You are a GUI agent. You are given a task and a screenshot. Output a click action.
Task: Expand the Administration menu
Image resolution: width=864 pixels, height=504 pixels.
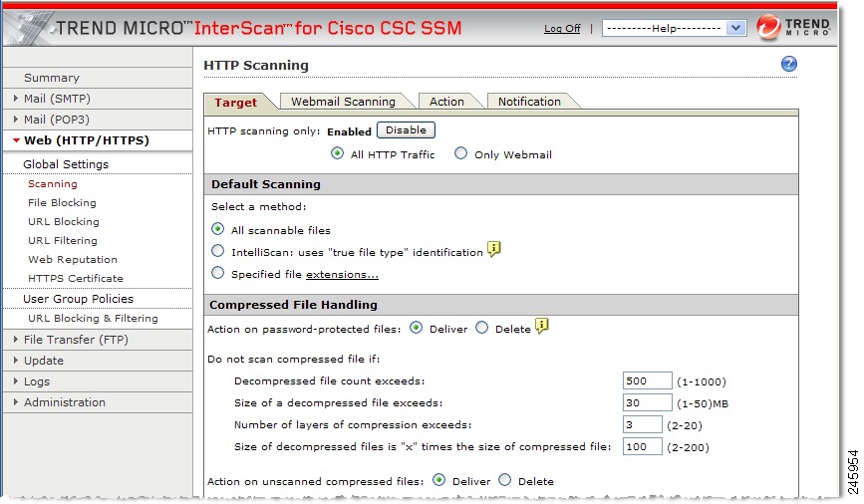(x=98, y=402)
